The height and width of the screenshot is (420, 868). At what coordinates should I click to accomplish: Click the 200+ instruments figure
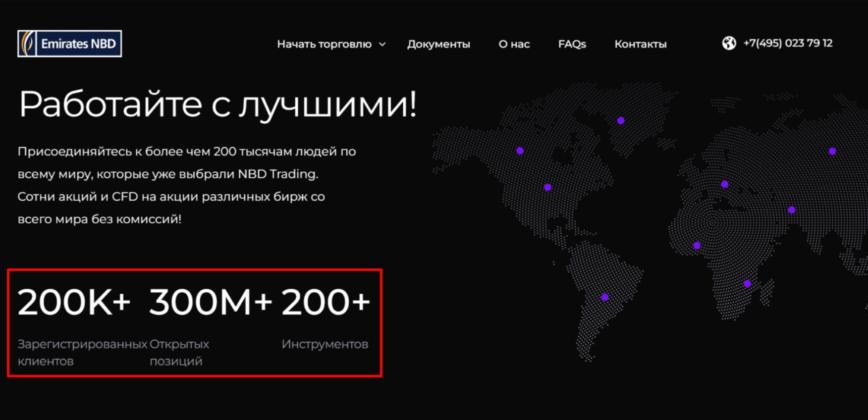pyautogui.click(x=325, y=302)
